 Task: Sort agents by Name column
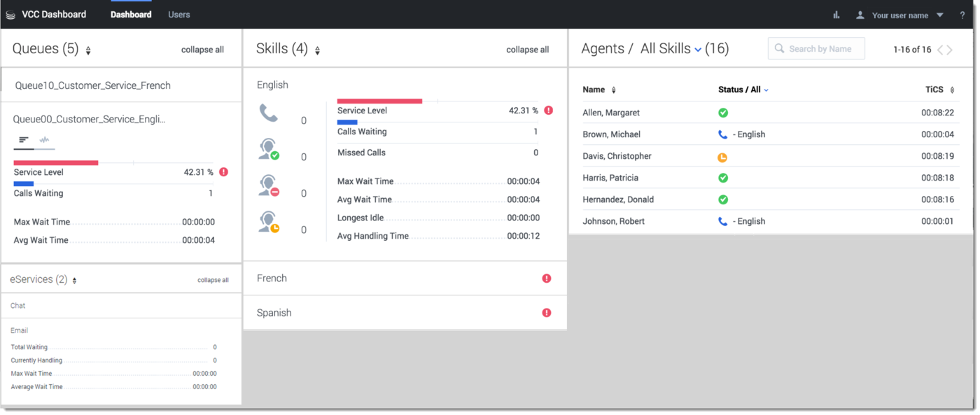(600, 90)
